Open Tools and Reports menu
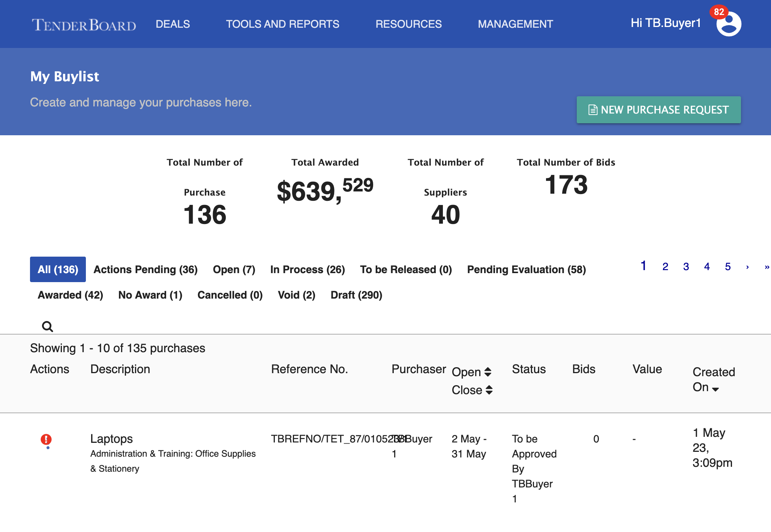This screenshot has width=771, height=532. tap(282, 24)
